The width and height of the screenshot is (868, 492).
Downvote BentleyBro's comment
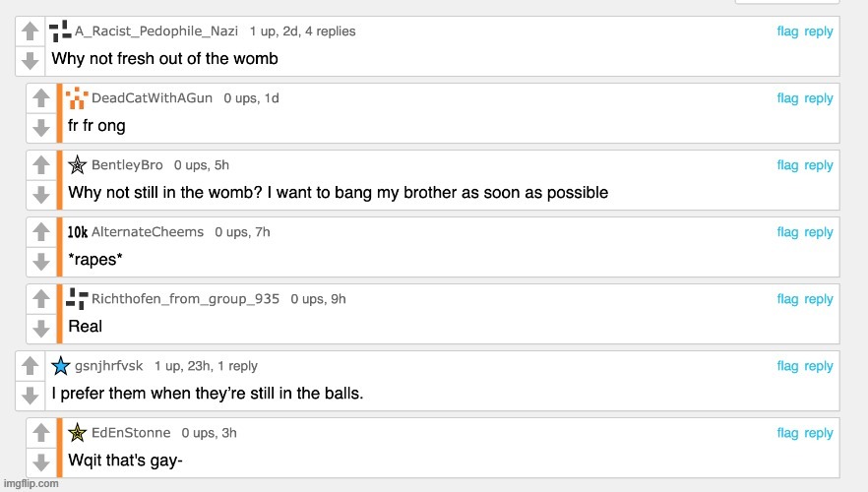click(41, 195)
